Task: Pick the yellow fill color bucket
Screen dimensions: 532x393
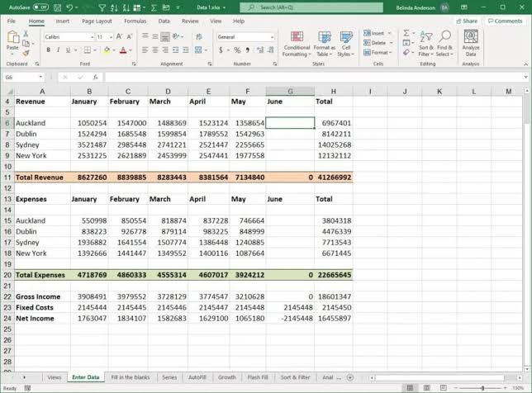Action: 107,50
